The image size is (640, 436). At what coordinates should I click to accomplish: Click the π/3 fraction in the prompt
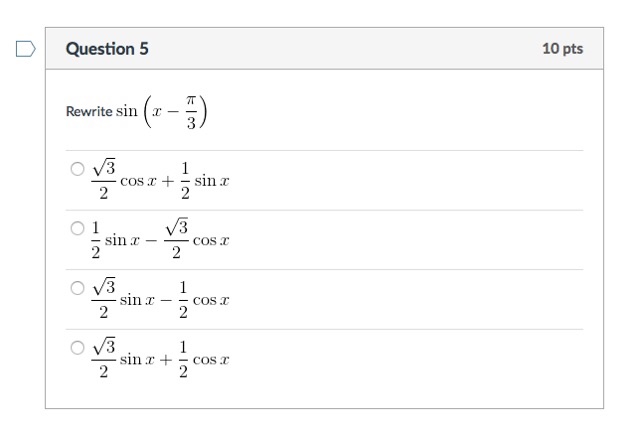[x=191, y=111]
